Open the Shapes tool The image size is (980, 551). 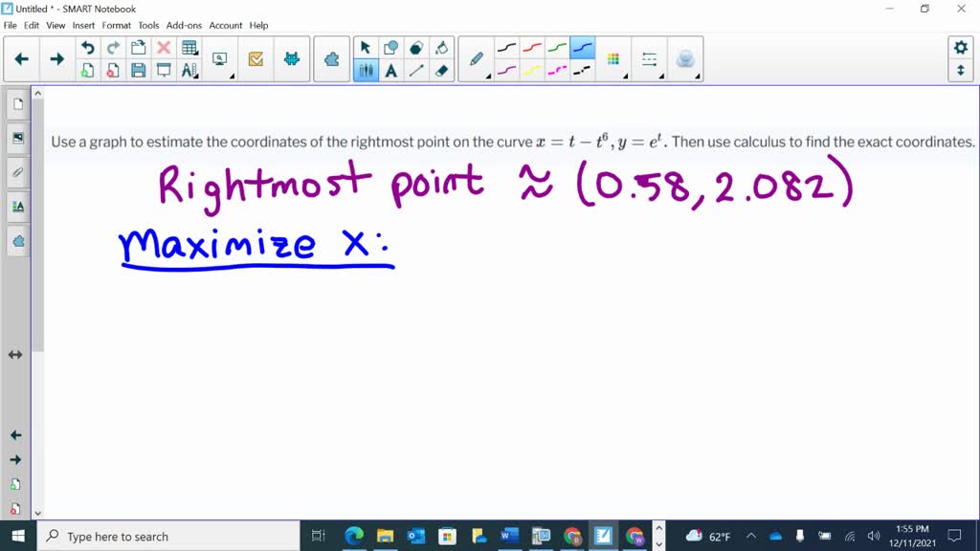pos(390,46)
